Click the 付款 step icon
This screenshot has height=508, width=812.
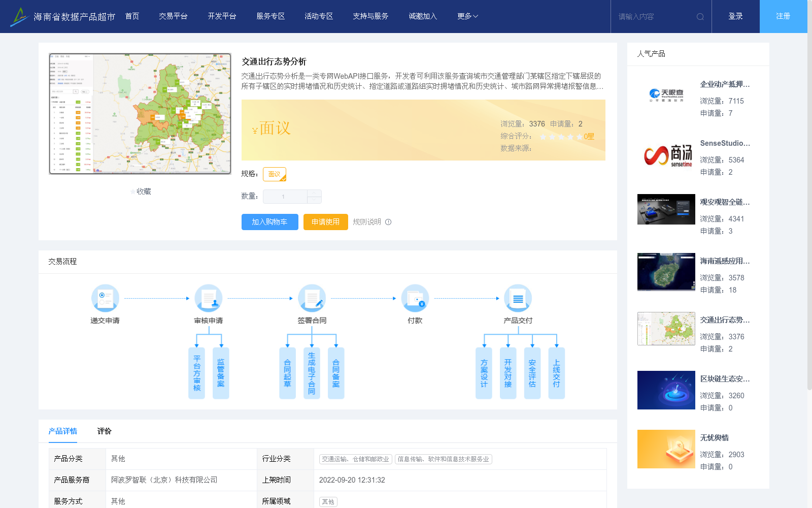click(415, 298)
